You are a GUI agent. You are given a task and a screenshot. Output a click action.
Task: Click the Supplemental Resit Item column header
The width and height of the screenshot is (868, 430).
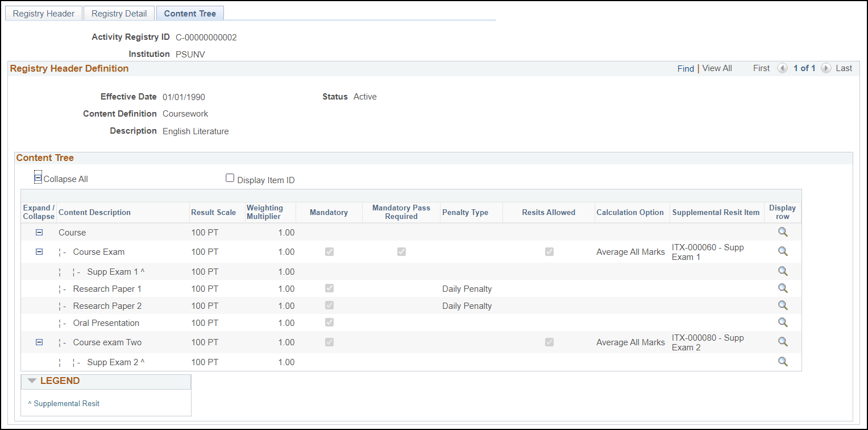click(x=716, y=212)
